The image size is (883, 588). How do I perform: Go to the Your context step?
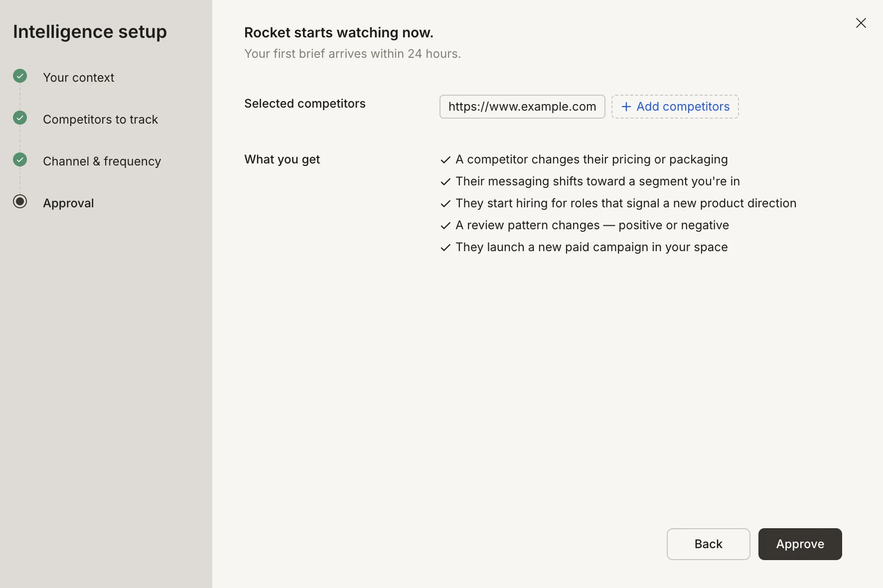79,77
